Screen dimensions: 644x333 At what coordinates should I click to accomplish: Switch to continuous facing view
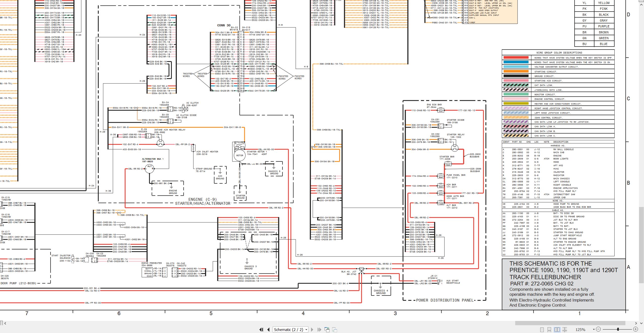click(x=565, y=329)
